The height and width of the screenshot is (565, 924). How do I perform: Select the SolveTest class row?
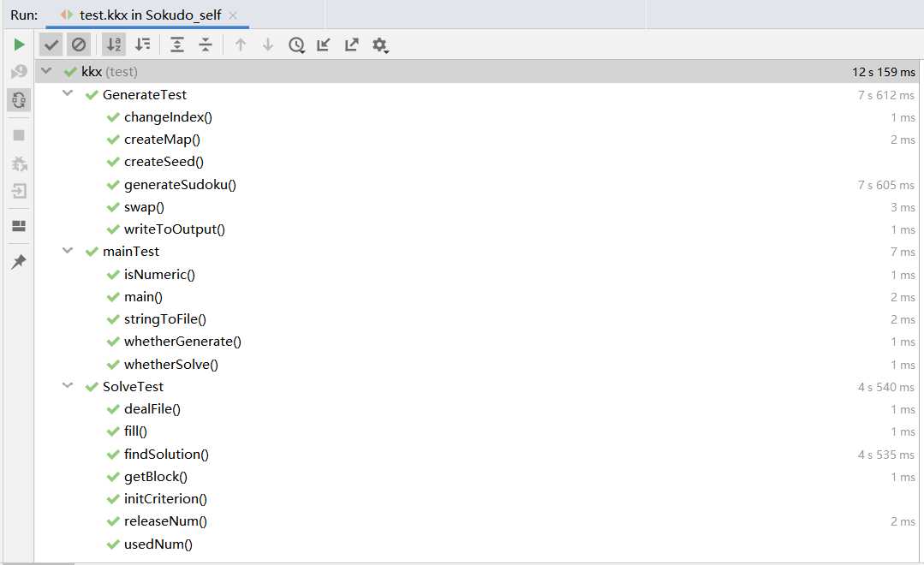coord(477,387)
